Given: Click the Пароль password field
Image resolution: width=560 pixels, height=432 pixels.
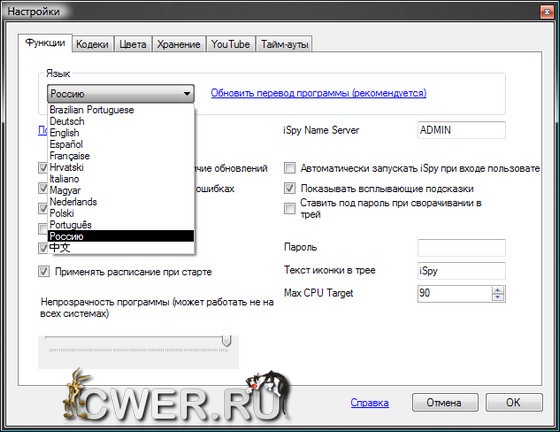Looking at the screenshot, I should [461, 247].
